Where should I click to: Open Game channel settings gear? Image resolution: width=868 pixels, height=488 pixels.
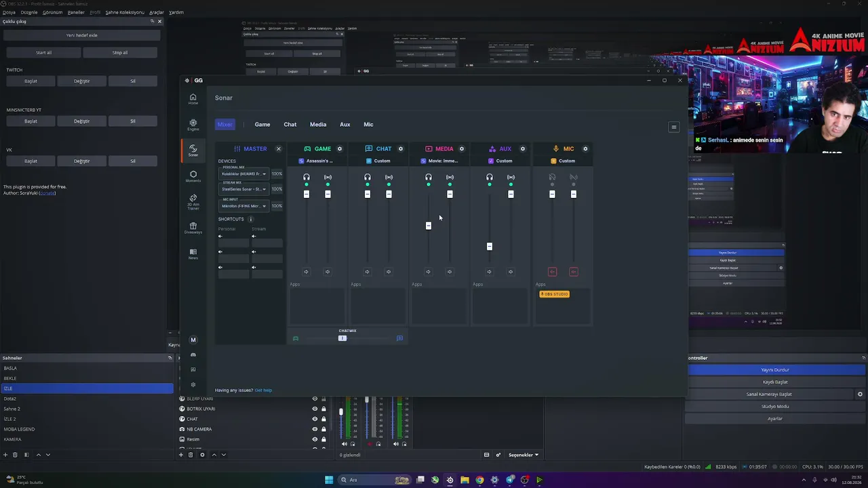[x=340, y=148]
